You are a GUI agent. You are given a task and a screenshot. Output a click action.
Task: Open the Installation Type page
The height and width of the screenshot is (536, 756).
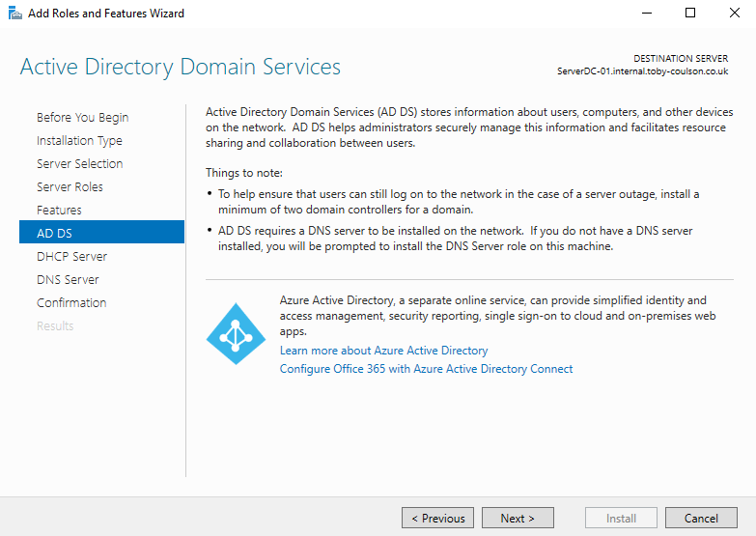(x=79, y=141)
